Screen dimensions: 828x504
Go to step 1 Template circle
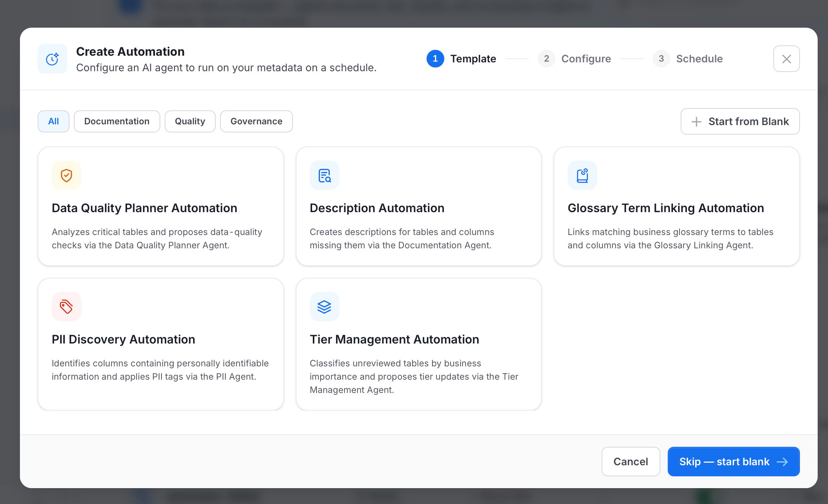(435, 59)
